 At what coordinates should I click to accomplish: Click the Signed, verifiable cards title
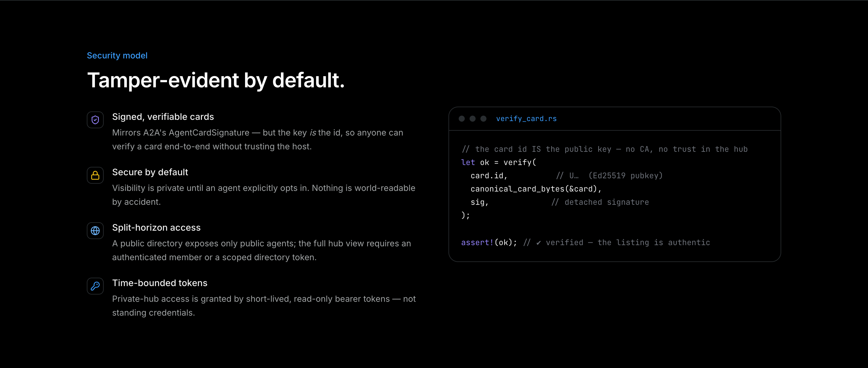pos(163,117)
